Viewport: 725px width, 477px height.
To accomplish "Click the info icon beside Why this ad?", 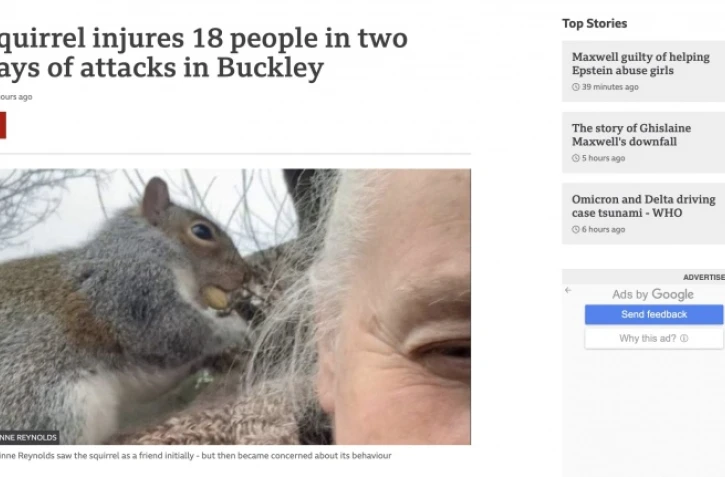I will click(x=684, y=338).
